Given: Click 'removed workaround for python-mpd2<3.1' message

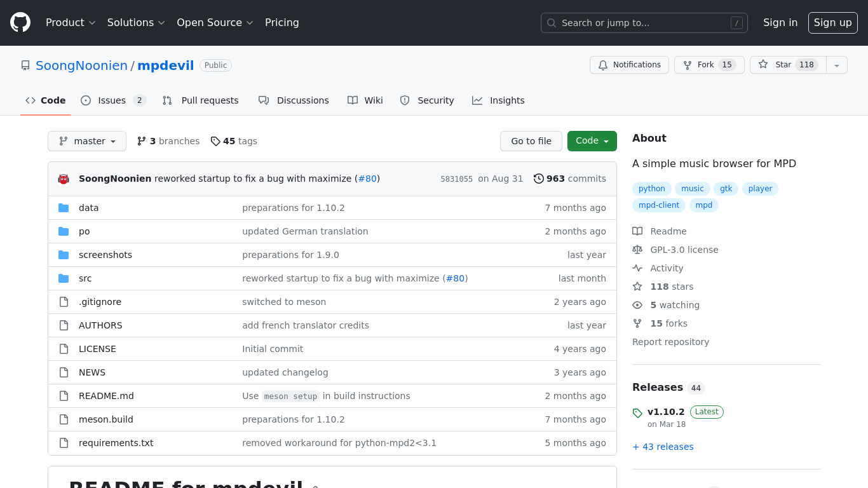Looking at the screenshot, I should click(339, 443).
